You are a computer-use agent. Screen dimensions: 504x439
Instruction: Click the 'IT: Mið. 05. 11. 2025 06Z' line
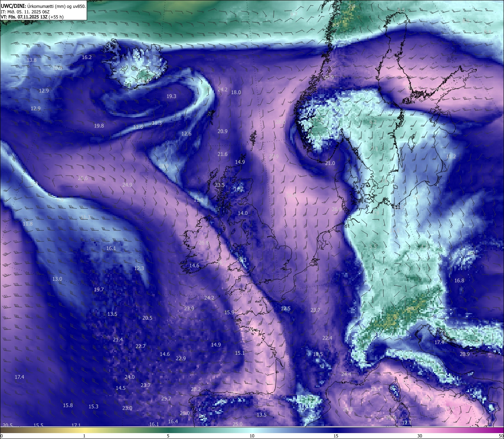point(25,12)
